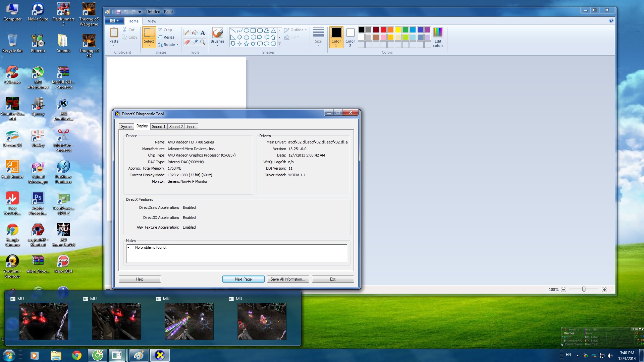Open the Brushes dropdown arrow

(x=217, y=45)
